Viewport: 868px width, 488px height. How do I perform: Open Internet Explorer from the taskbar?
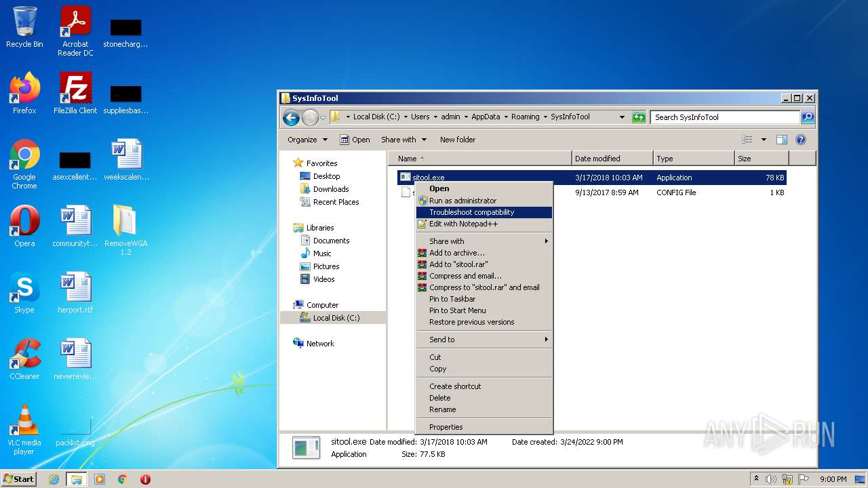tap(54, 479)
